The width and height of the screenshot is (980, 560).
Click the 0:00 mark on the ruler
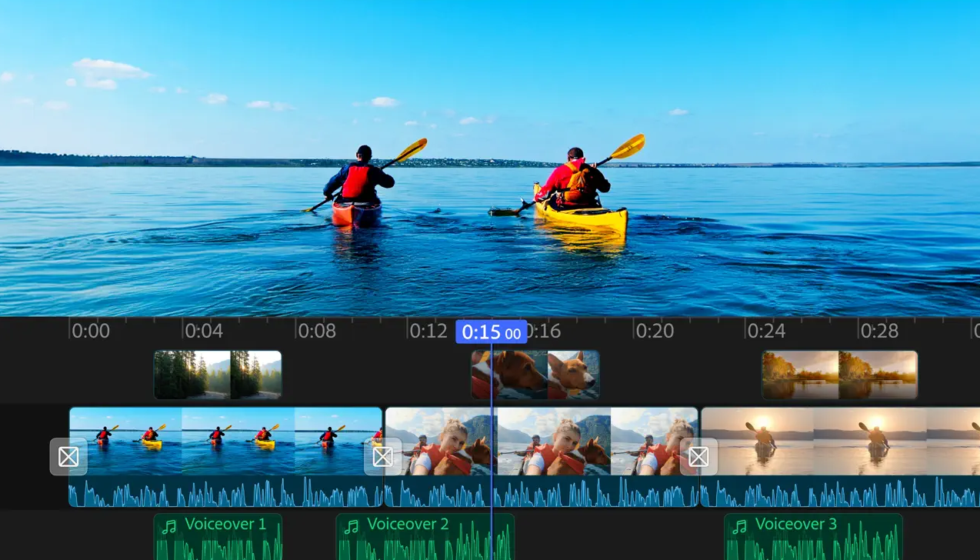(x=90, y=332)
